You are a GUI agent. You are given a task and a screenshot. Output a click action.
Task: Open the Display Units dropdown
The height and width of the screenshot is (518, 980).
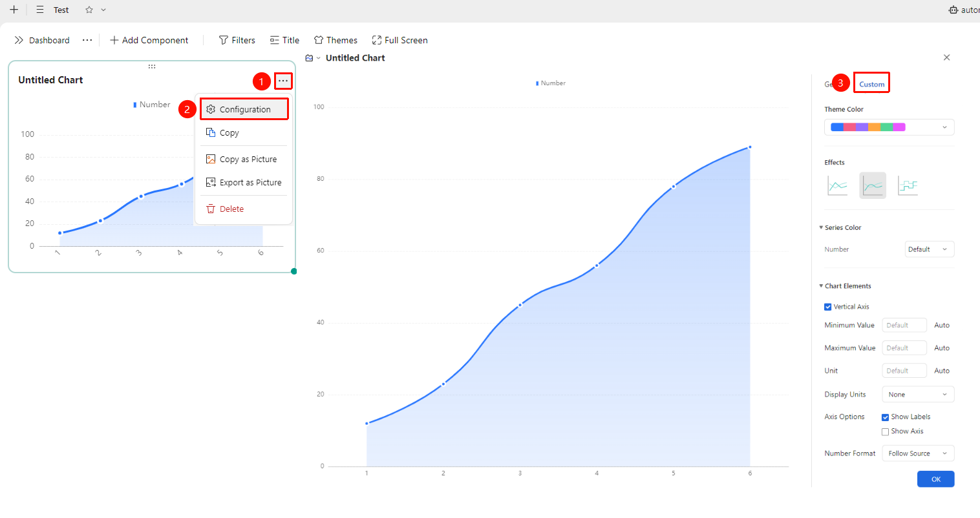point(918,395)
